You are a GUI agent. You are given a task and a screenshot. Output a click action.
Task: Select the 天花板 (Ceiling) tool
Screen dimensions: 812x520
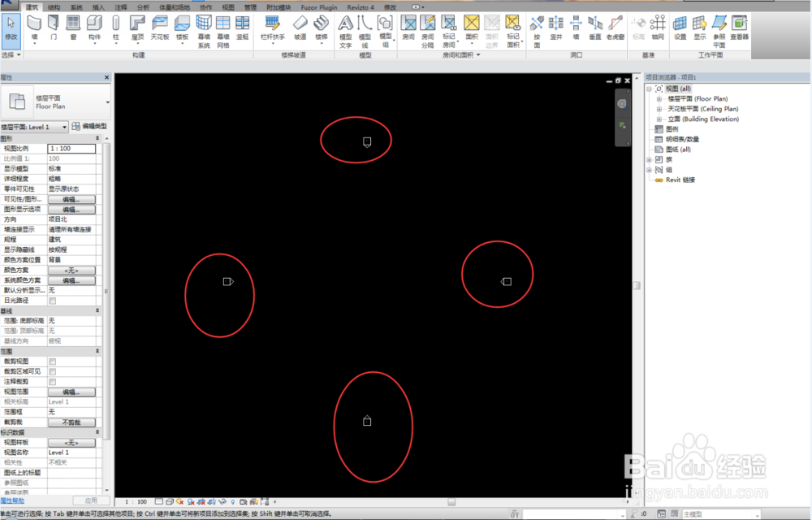pos(159,28)
